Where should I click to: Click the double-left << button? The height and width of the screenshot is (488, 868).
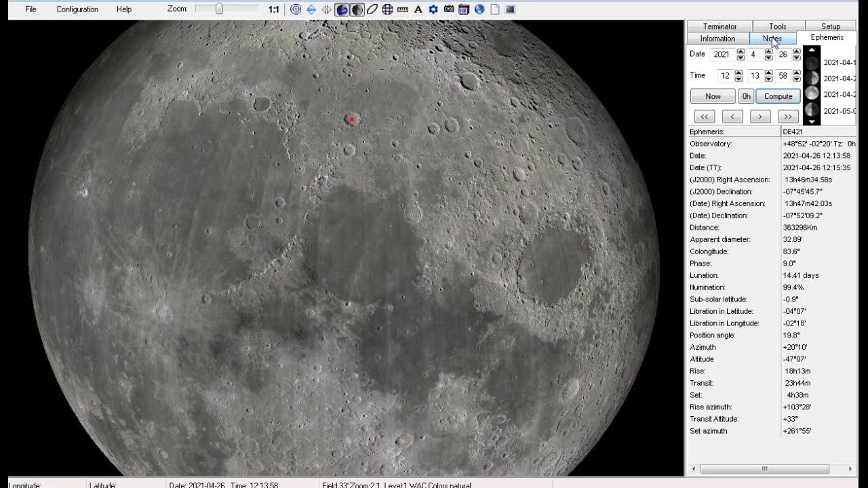(x=705, y=117)
